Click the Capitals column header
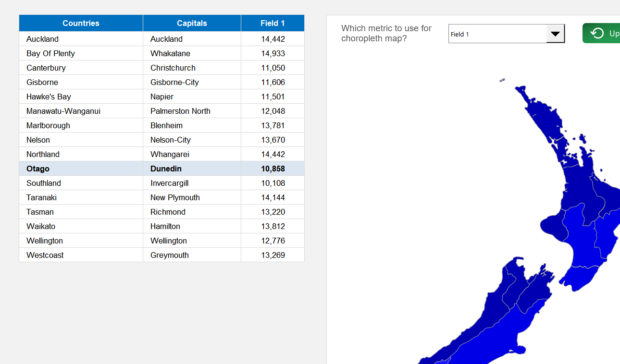 [x=191, y=23]
